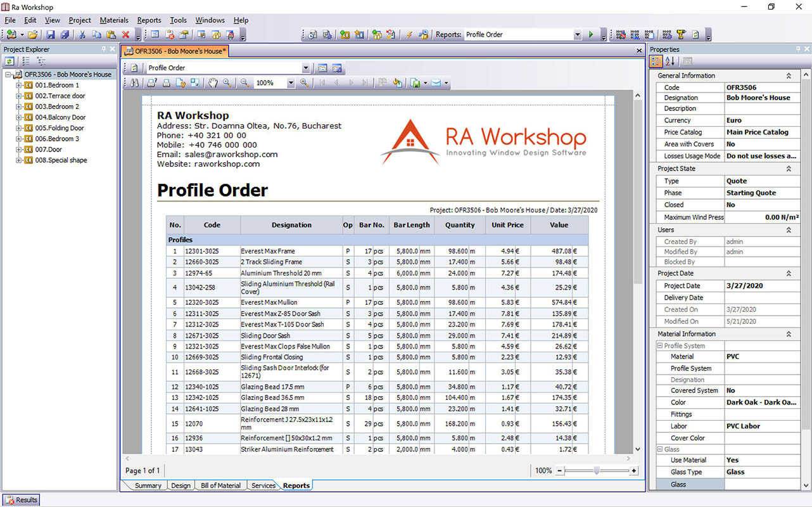This screenshot has height=507, width=812.
Task: Switch to the Summary tab
Action: (x=148, y=485)
